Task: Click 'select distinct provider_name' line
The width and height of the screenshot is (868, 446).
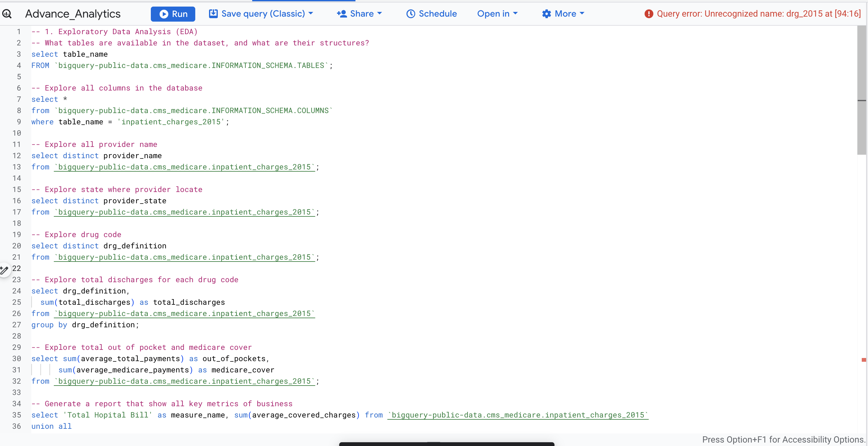Action: click(96, 156)
